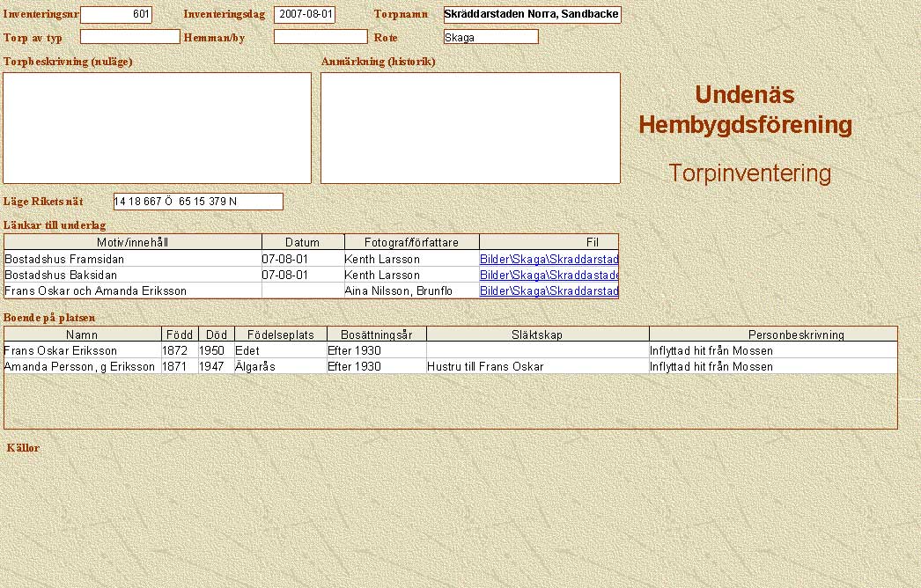Focus the empty Torp av typ field
This screenshot has height=588, width=921.
(129, 37)
